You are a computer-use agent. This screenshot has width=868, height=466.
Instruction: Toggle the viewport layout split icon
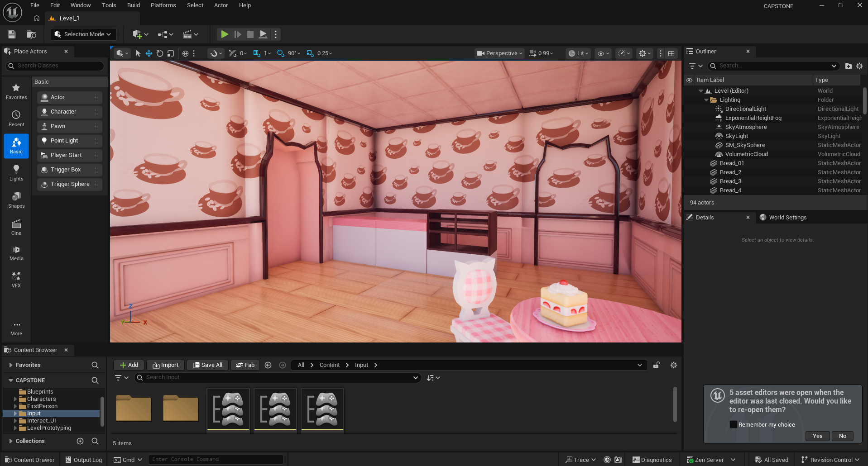click(671, 53)
